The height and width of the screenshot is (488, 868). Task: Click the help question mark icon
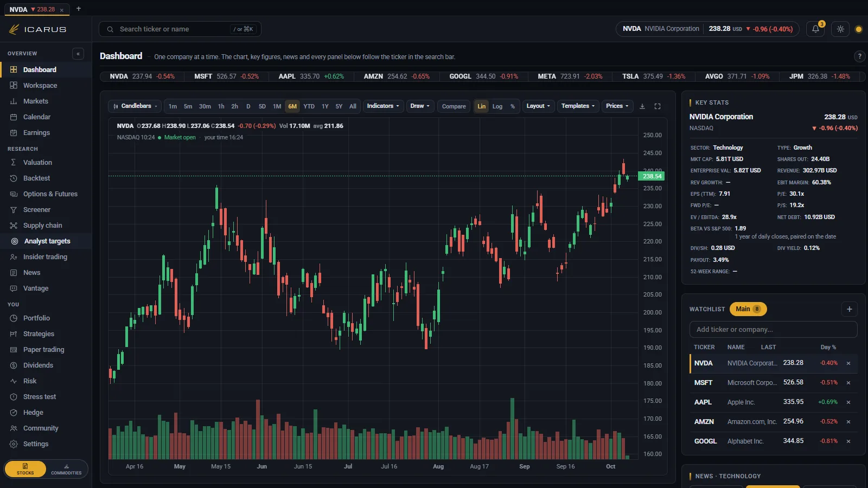click(x=859, y=56)
